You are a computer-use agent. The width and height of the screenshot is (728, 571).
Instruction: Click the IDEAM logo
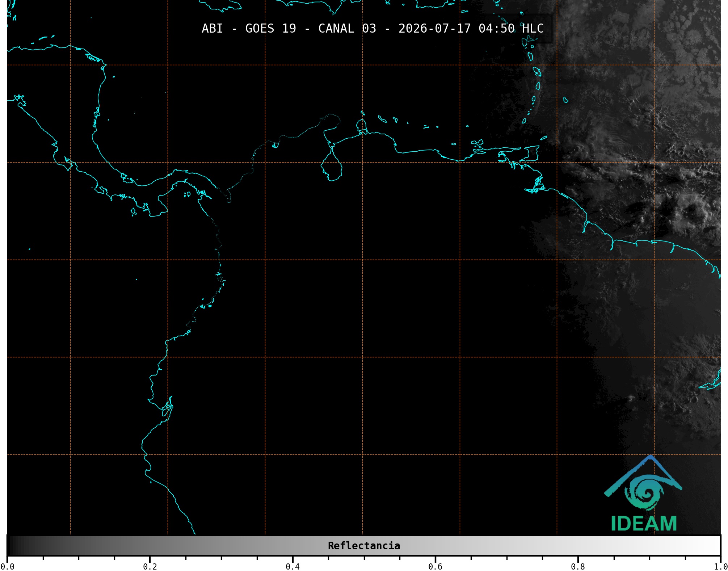(x=643, y=493)
